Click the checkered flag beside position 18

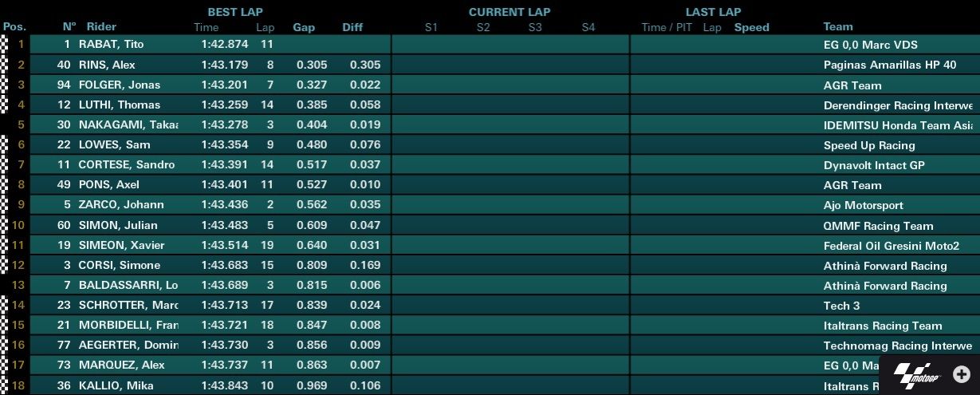pos(4,385)
